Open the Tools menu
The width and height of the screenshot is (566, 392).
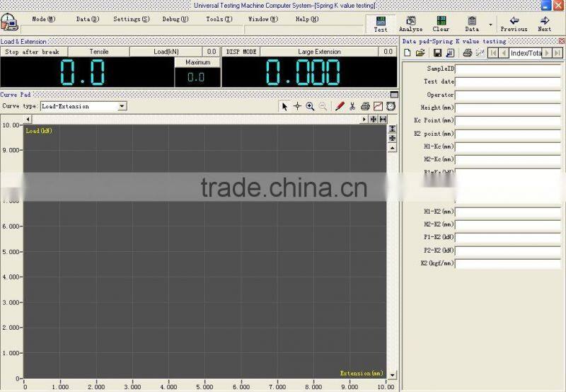pos(219,19)
